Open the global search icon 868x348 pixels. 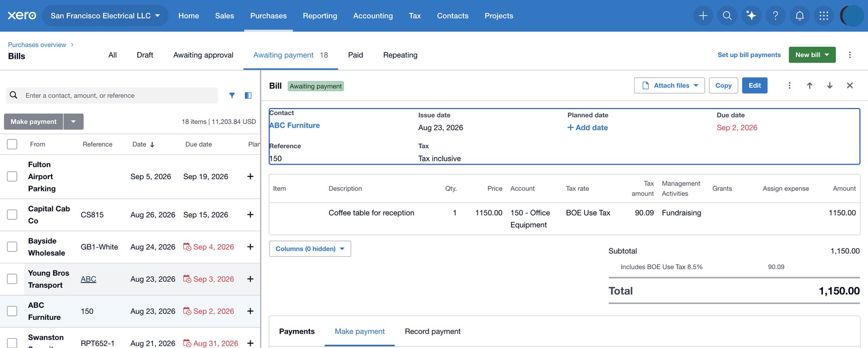click(727, 16)
